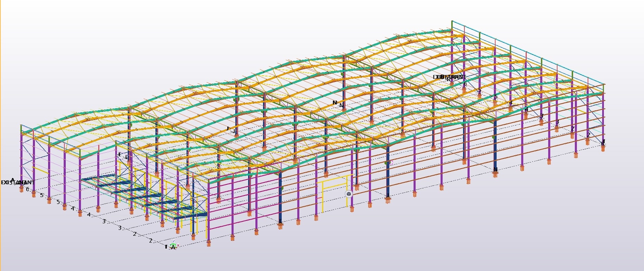Screen dimensions: 644x271
Task: Select grid label J in the roof area
Action: 228,129
